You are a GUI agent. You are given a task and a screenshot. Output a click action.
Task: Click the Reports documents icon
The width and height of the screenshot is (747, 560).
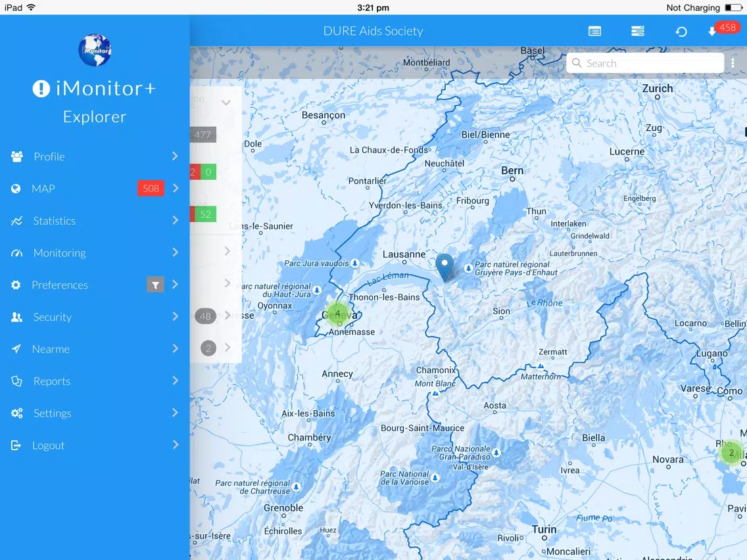pos(16,381)
